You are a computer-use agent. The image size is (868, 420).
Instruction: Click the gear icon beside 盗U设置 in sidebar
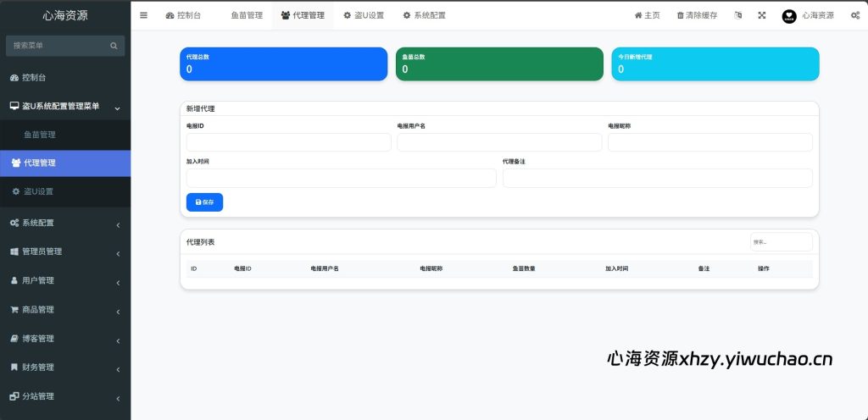[16, 191]
